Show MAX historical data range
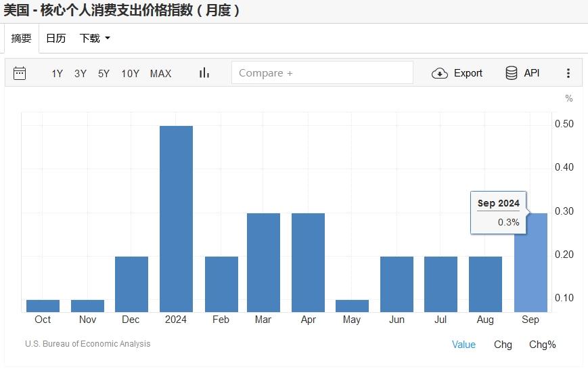 [160, 73]
